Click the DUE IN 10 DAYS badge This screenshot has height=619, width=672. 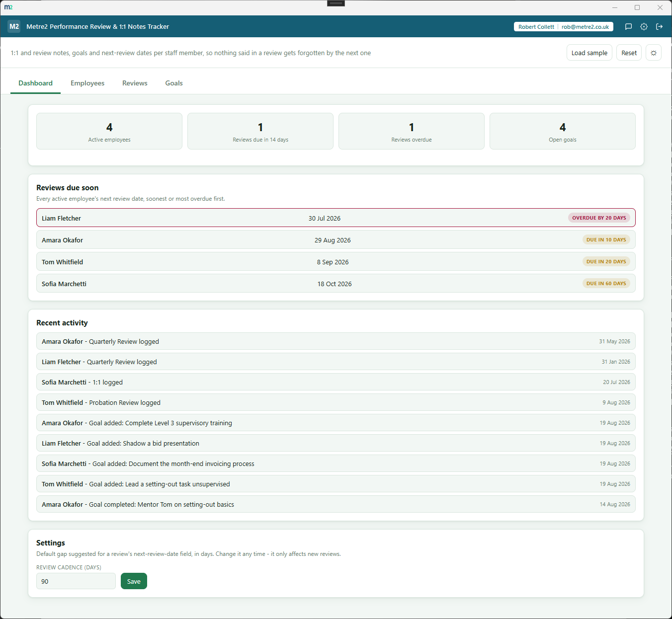click(606, 239)
